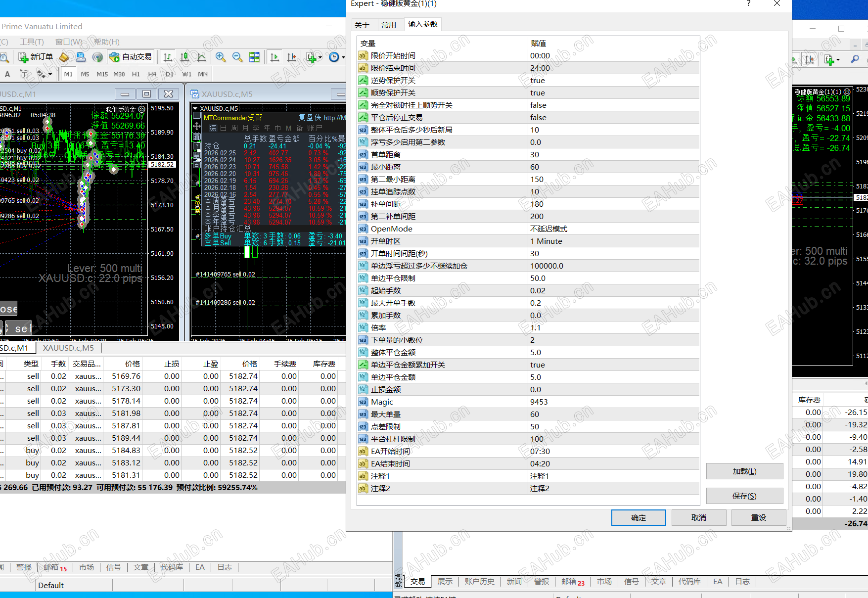Select the candlestick chart icon
Image resolution: width=868 pixels, height=598 pixels.
[184, 57]
